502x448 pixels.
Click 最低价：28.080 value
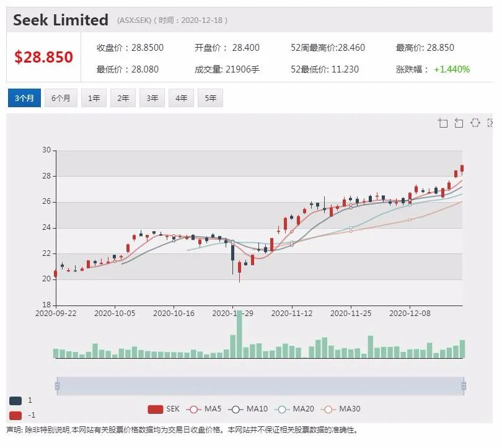pyautogui.click(x=128, y=69)
